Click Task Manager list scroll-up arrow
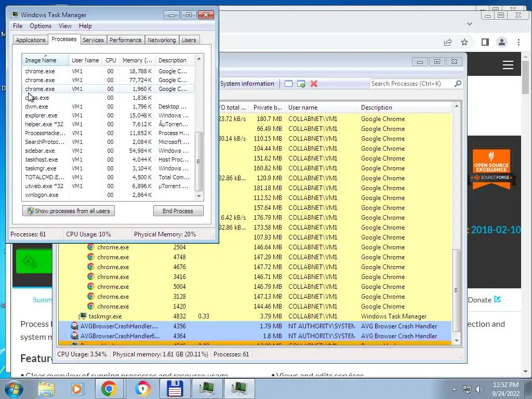The height and width of the screenshot is (399, 532). click(199, 59)
